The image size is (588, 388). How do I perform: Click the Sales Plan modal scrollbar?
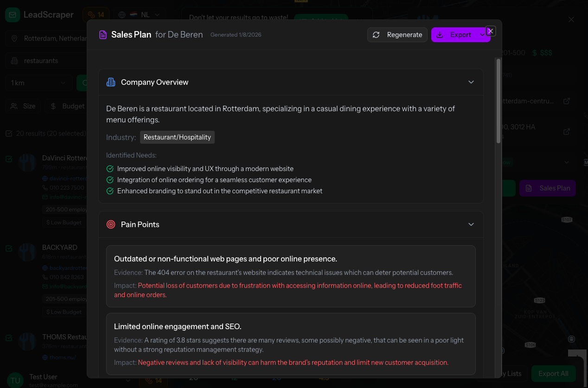(x=499, y=101)
